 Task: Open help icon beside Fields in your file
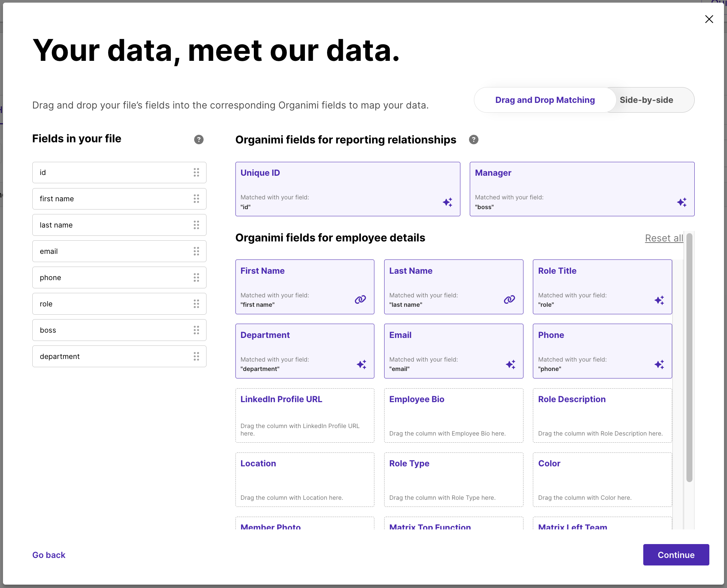[x=199, y=140]
